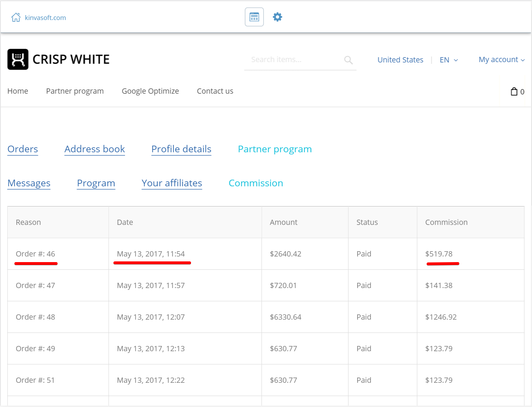532x407 pixels.
Task: Expand the EN language dropdown
Action: click(x=449, y=60)
